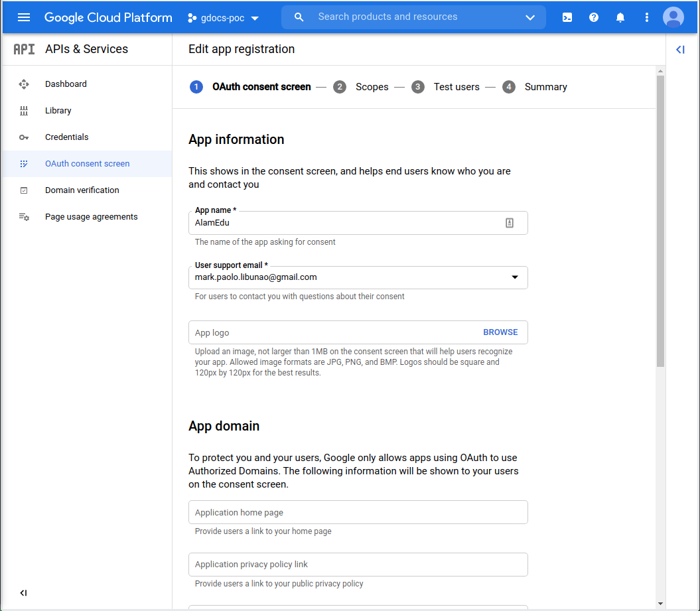Click the search magnifier icon
Image resolution: width=700 pixels, height=611 pixels.
[299, 17]
